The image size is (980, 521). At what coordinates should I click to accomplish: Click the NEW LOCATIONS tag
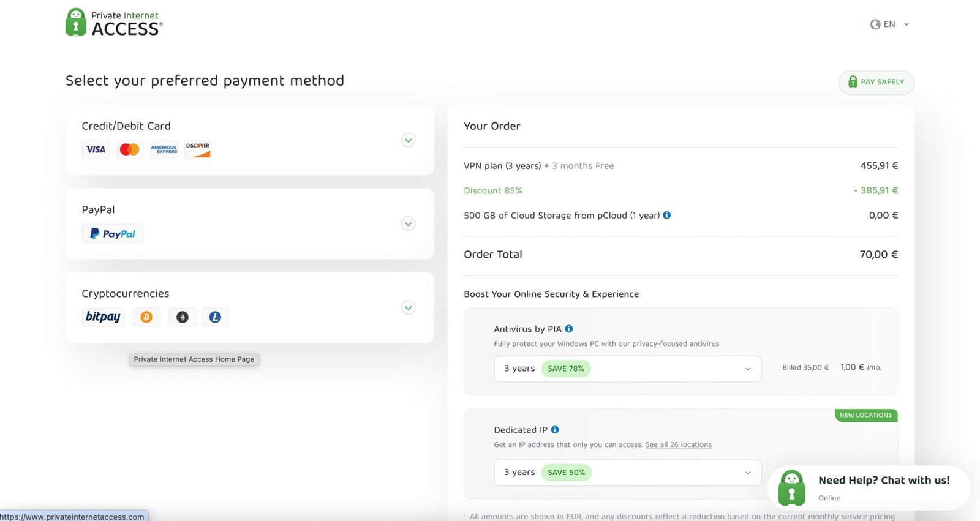click(x=866, y=415)
